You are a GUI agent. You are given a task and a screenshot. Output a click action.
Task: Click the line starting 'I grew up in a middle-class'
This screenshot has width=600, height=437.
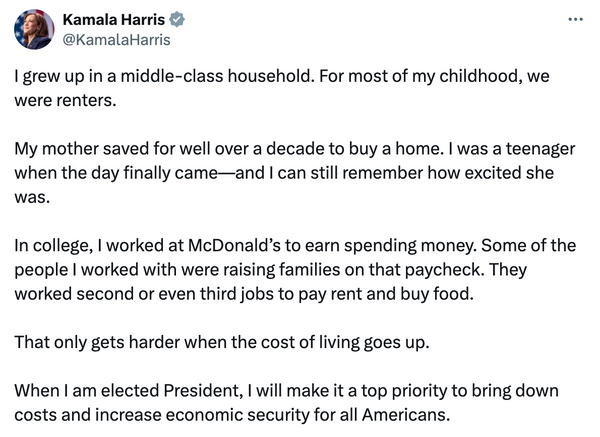(282, 76)
